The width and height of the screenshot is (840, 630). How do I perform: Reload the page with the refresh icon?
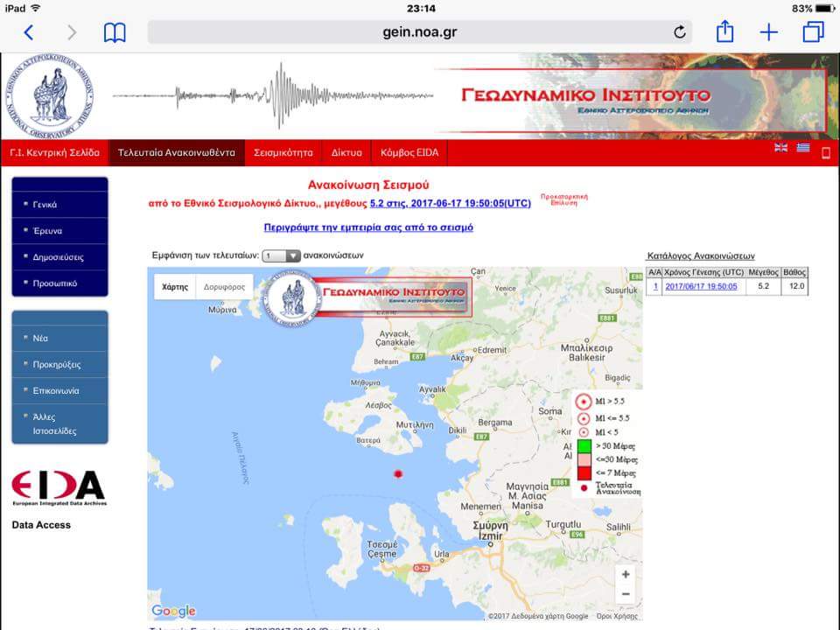pyautogui.click(x=680, y=32)
